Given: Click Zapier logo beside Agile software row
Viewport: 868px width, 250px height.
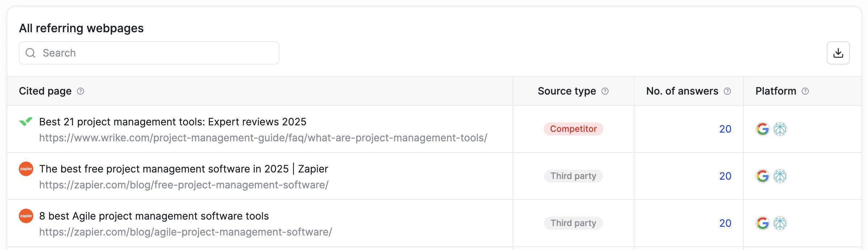Looking at the screenshot, I should [x=26, y=216].
